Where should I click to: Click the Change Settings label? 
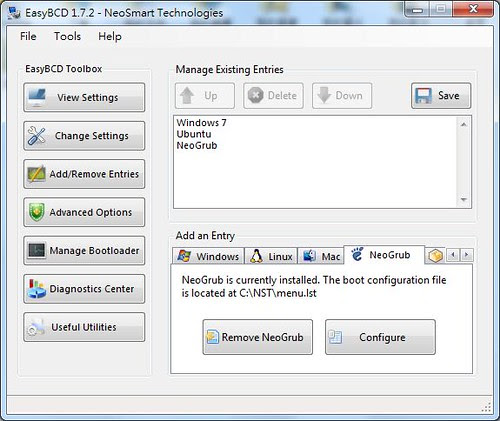point(92,136)
